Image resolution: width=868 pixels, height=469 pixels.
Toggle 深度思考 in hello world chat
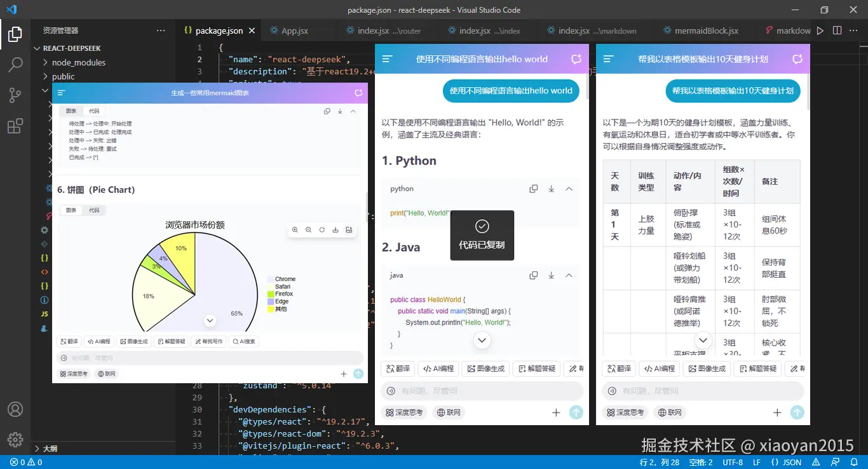point(404,412)
